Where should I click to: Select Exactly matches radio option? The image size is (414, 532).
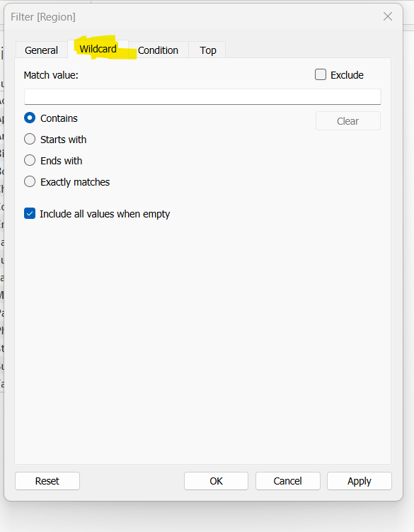pyautogui.click(x=30, y=182)
